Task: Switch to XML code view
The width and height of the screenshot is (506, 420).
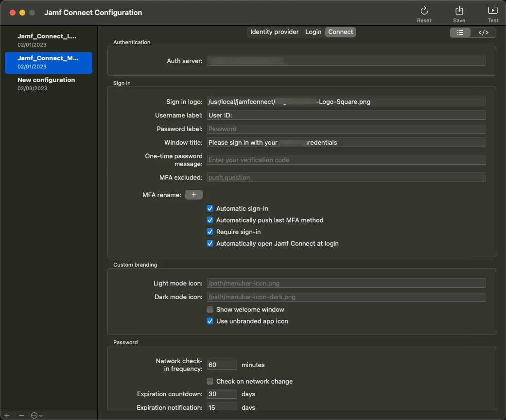Action: pos(483,33)
